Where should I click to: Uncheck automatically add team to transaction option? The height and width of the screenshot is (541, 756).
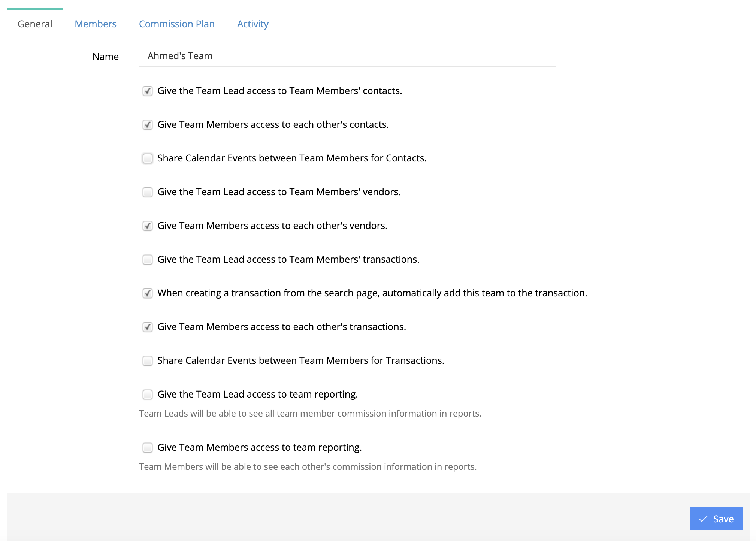[x=148, y=293]
